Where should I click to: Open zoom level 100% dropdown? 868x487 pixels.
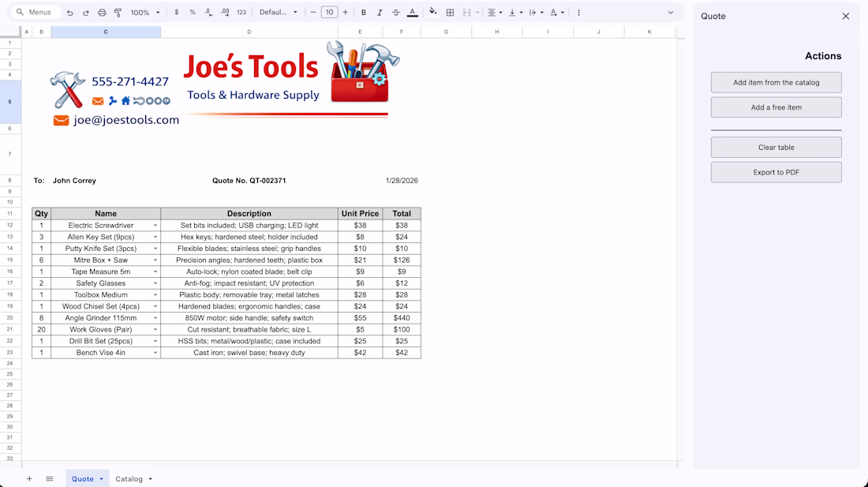[x=145, y=12]
